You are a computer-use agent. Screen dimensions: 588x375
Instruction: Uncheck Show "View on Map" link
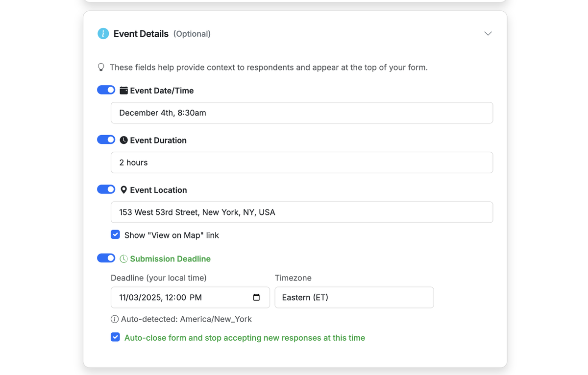point(115,234)
